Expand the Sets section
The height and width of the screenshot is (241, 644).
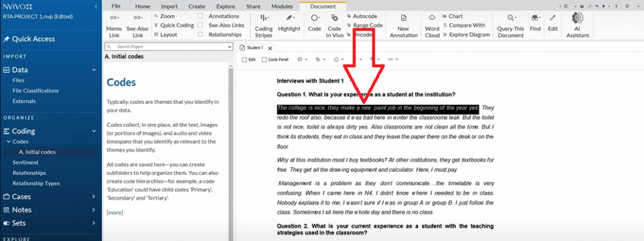pos(94,223)
